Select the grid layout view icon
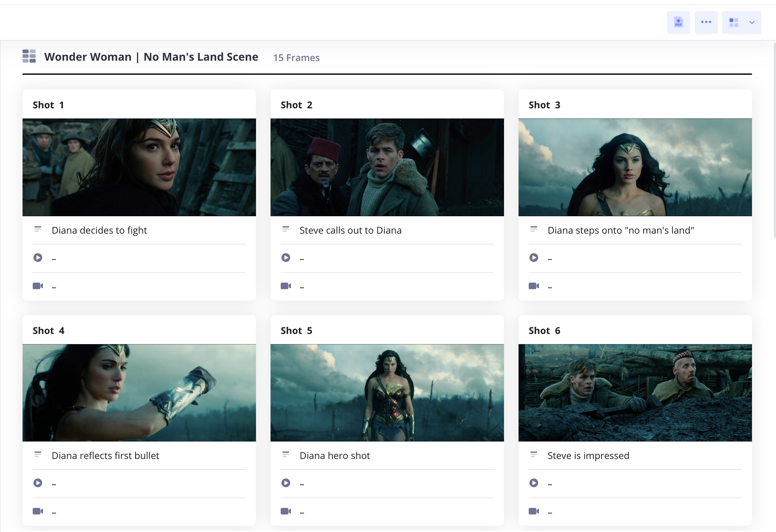Screen dimensions: 776x532 [733, 22]
